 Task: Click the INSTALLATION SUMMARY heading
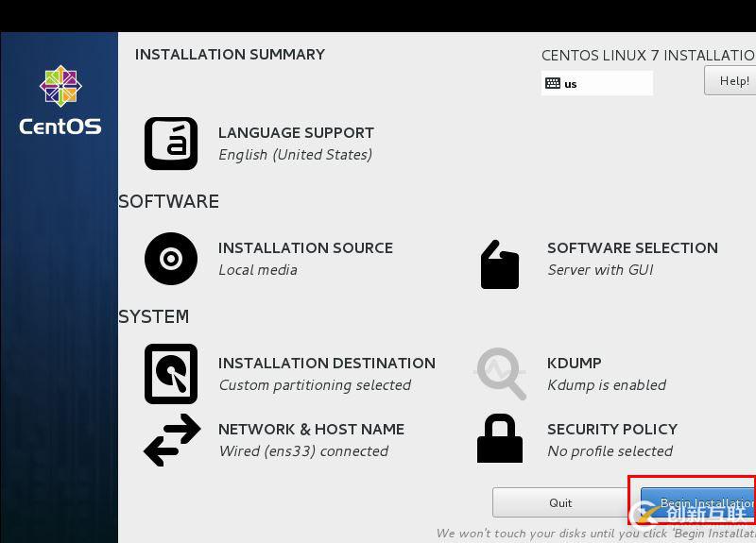(x=230, y=55)
